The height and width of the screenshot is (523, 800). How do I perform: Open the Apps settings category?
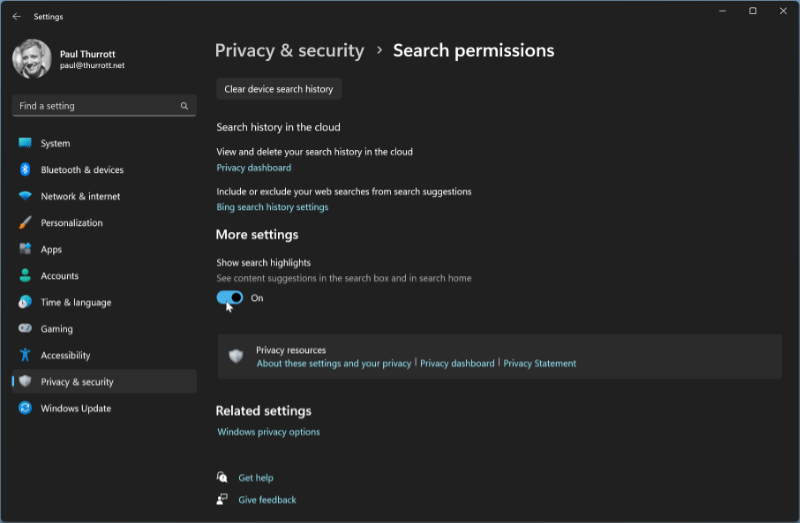tap(51, 249)
